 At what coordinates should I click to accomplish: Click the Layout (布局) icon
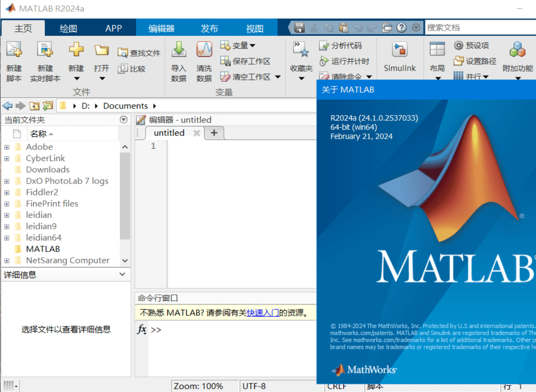[x=437, y=50]
